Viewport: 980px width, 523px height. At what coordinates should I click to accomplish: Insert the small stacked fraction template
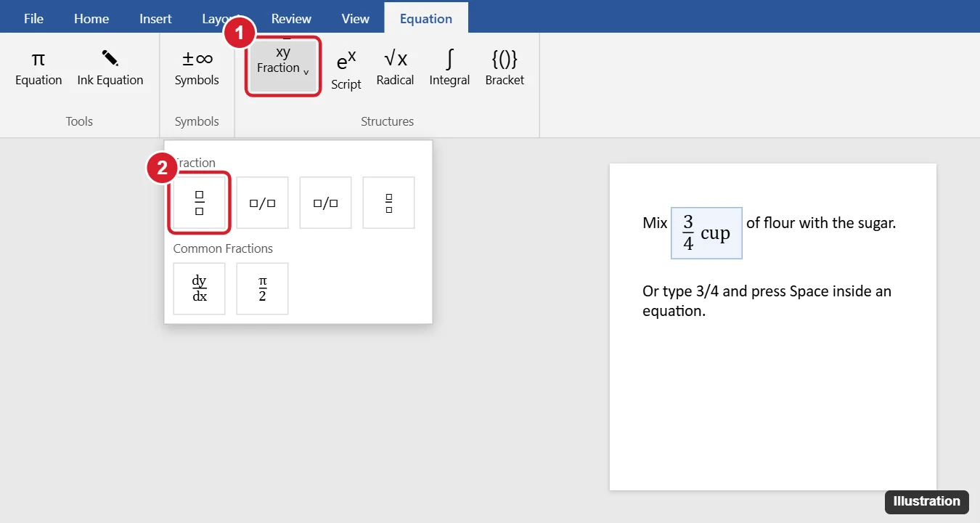click(389, 203)
